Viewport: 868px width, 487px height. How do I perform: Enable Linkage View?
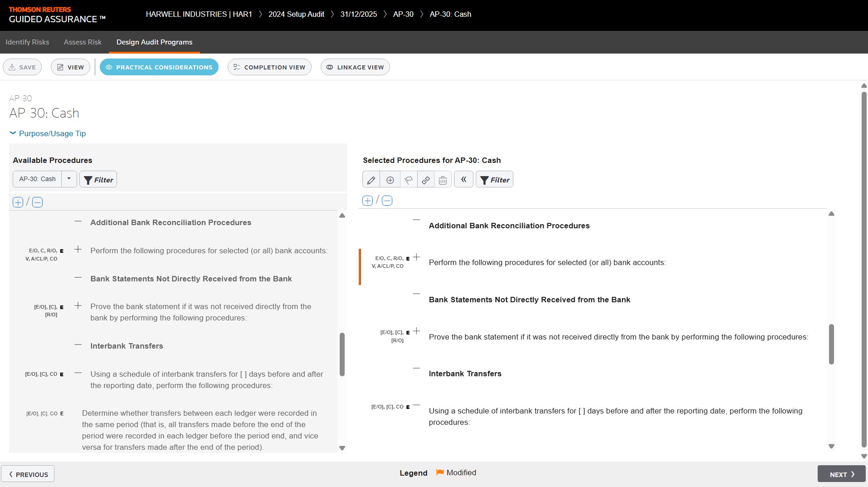(355, 67)
